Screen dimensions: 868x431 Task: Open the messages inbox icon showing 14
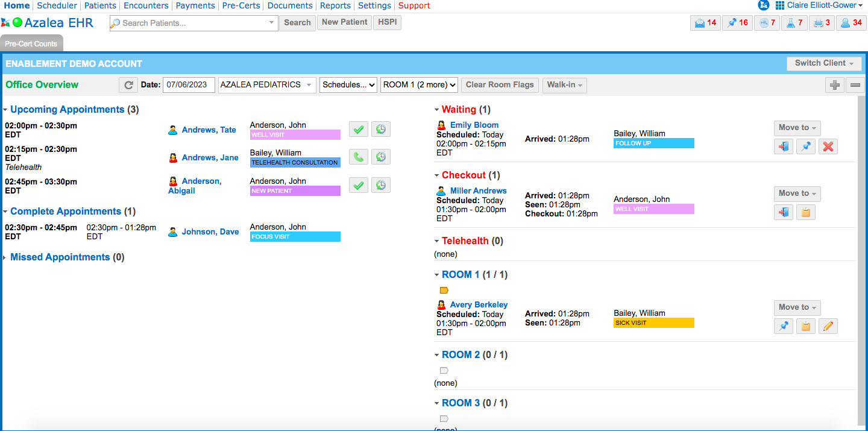[705, 23]
